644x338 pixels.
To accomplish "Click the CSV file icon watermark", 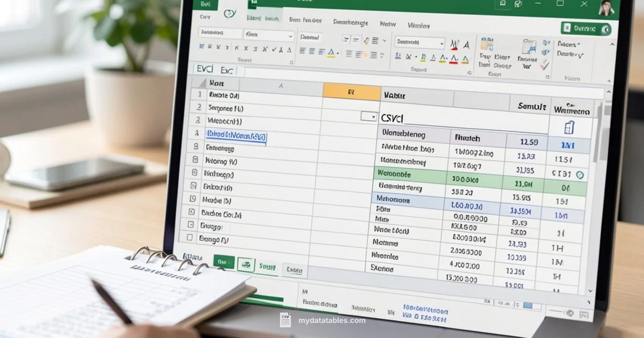I will [x=285, y=319].
